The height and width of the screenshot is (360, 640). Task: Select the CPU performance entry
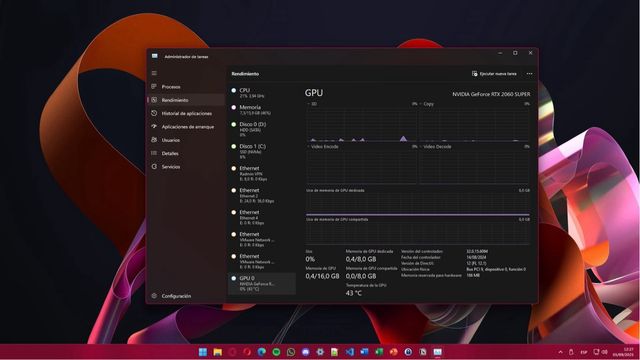point(262,93)
